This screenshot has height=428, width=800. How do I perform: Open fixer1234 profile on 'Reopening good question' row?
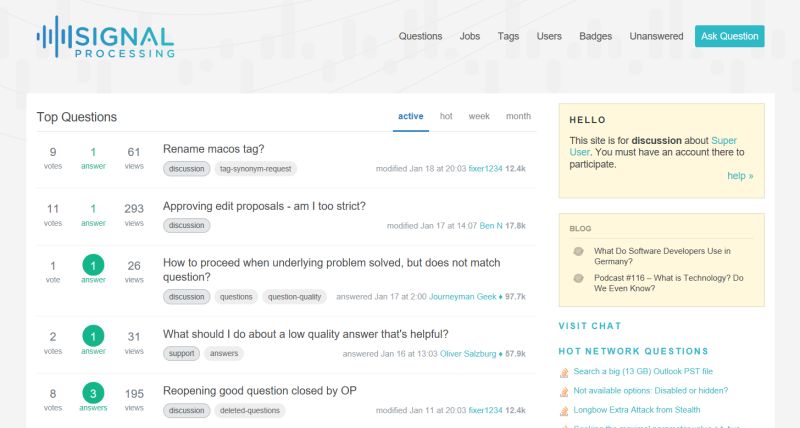click(486, 411)
